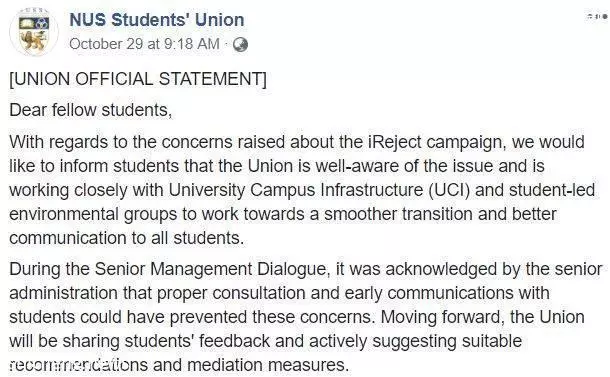Screen dimensions: 610x377
Task: Click the 'sharing students' feedback' phrase
Action: [166, 341]
